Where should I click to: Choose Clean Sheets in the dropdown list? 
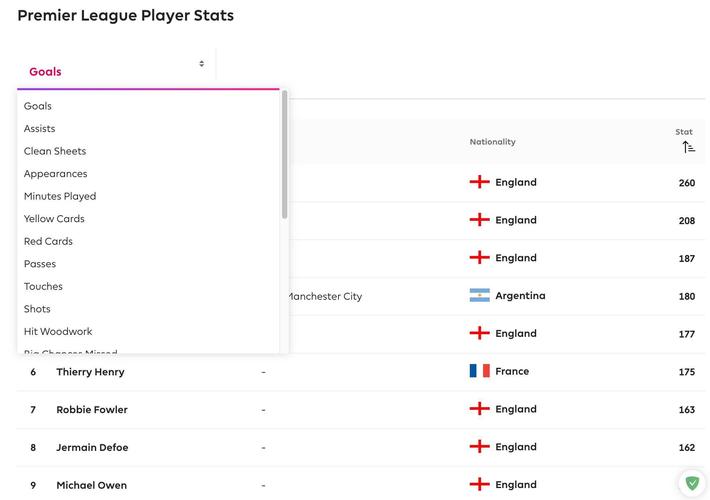click(55, 151)
